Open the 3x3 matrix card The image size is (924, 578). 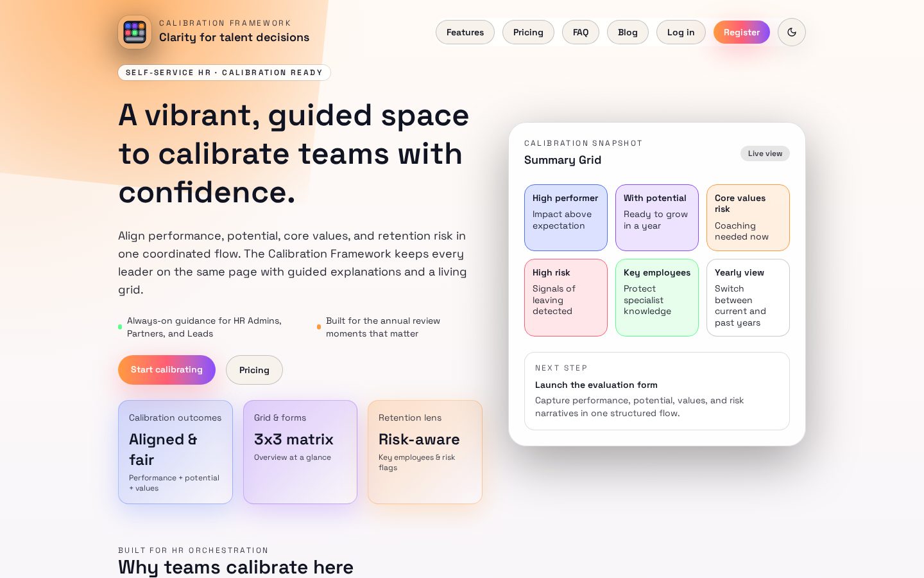[300, 452]
